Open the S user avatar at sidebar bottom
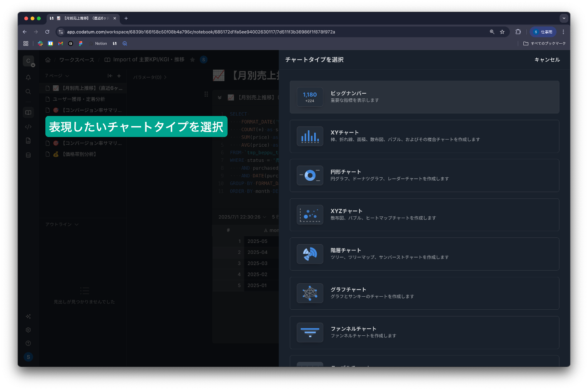This screenshot has width=588, height=390. click(28, 357)
